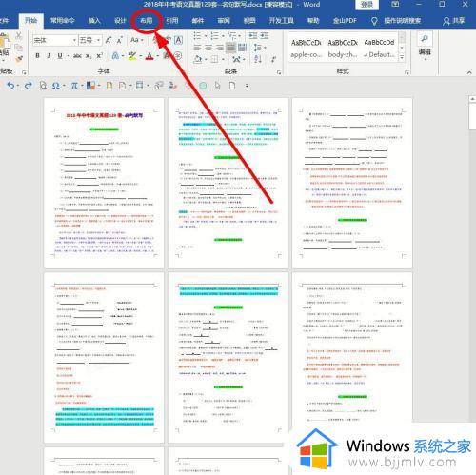Open the 设计 (Design) tab
476x475 pixels.
point(120,21)
